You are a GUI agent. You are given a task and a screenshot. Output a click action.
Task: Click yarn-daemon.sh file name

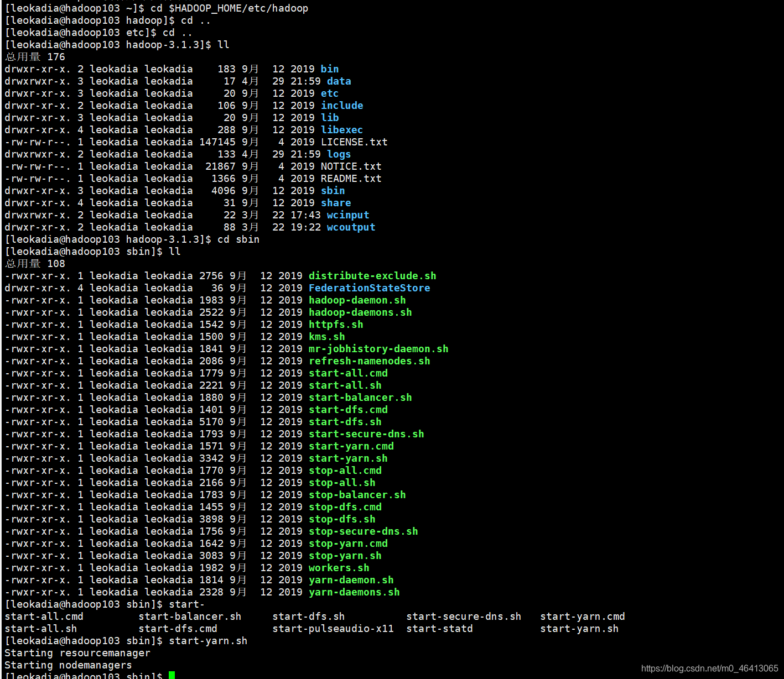click(351, 580)
